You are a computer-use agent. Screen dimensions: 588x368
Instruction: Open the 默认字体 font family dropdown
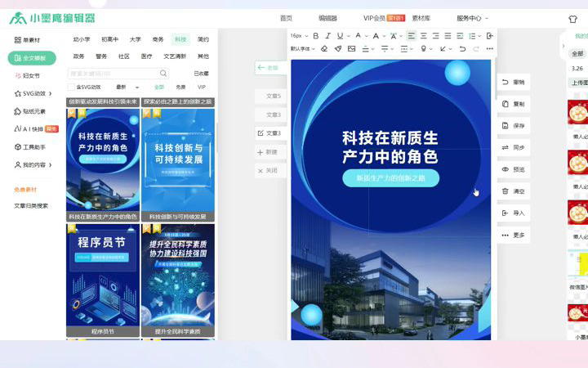coord(302,49)
